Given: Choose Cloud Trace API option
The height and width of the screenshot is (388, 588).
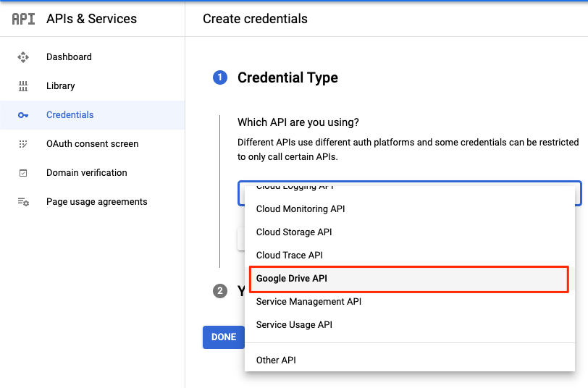Looking at the screenshot, I should tap(410, 256).
